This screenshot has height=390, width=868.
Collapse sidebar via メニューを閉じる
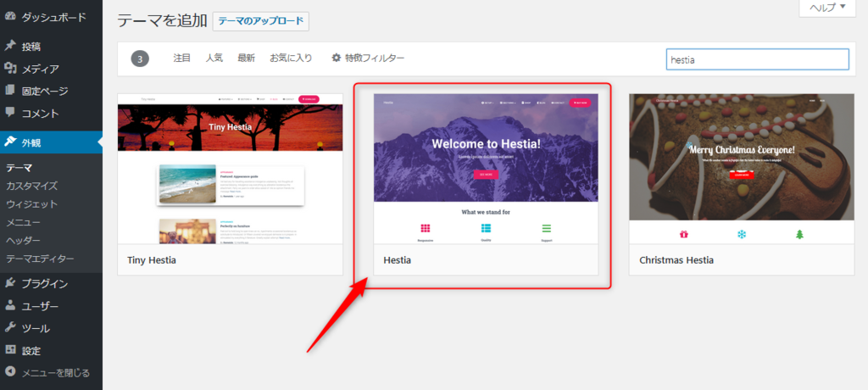(x=51, y=373)
